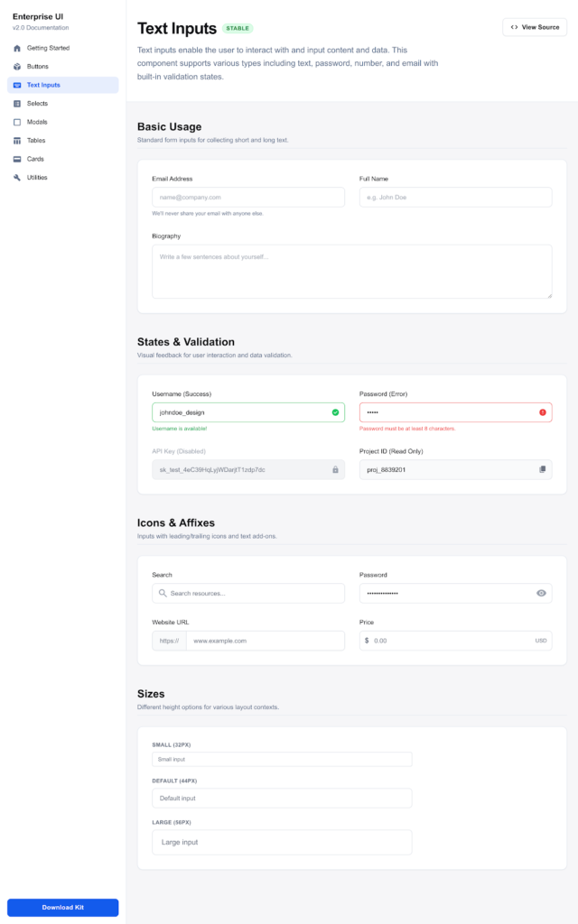Screen dimensions: 578x924
Task: Click the Tables grid icon
Action: (x=17, y=141)
